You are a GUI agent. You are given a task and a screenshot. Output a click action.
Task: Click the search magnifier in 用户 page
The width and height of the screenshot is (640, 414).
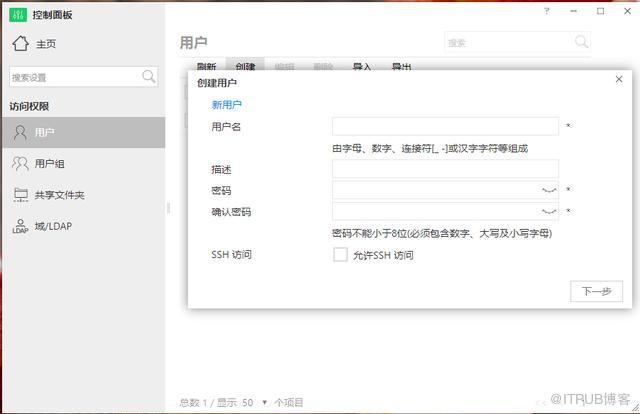pos(581,41)
